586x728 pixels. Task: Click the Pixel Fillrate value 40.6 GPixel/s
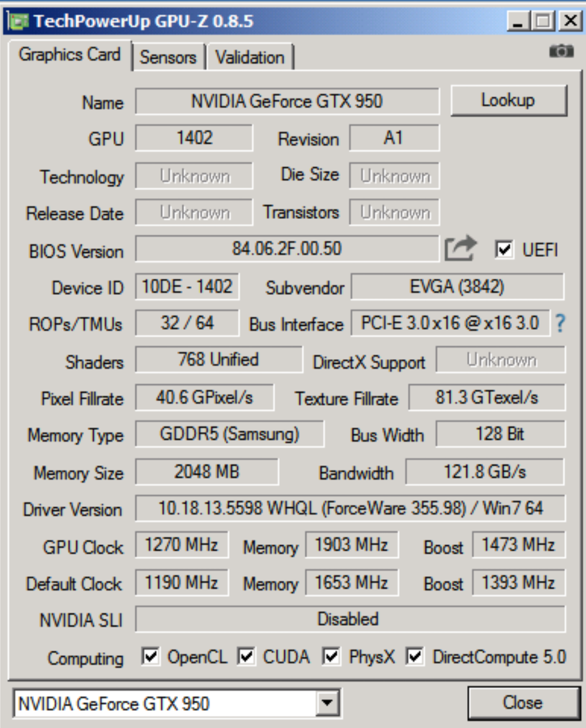205,398
